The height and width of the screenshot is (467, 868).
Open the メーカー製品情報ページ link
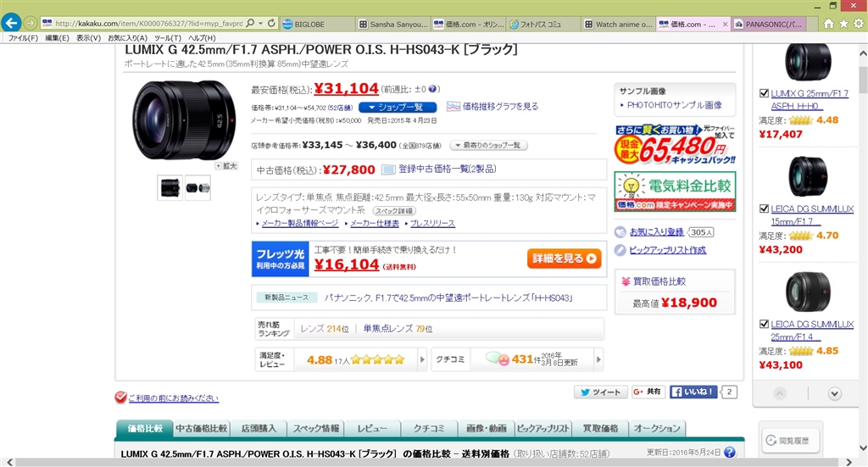click(299, 224)
